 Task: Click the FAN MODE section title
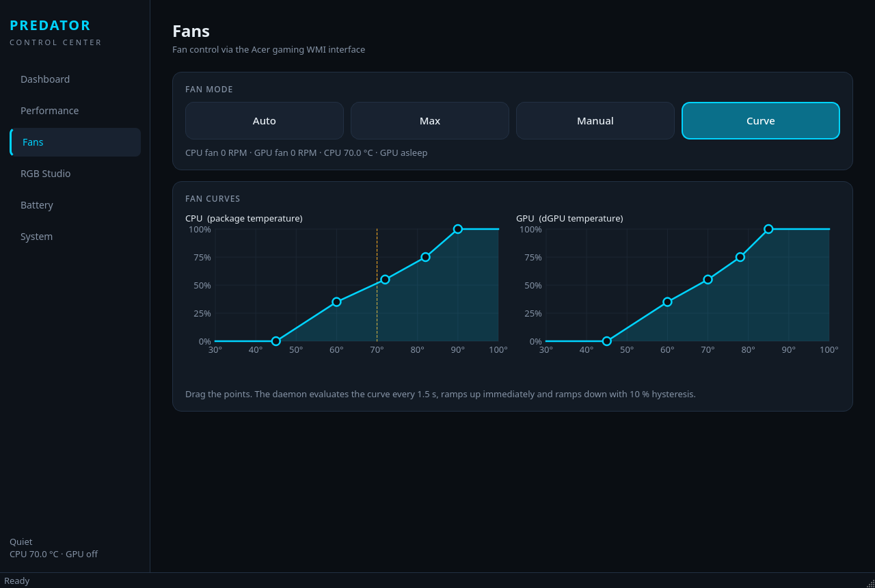click(209, 90)
